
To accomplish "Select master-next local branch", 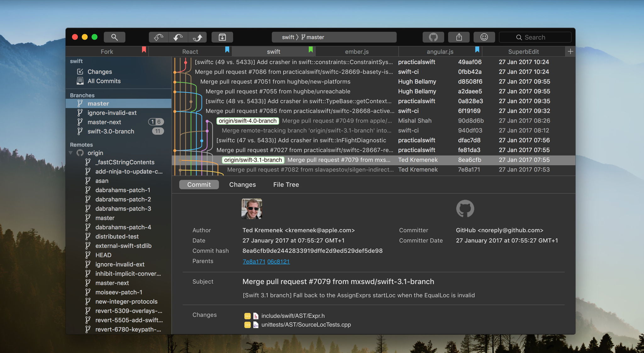I will 119,122.
